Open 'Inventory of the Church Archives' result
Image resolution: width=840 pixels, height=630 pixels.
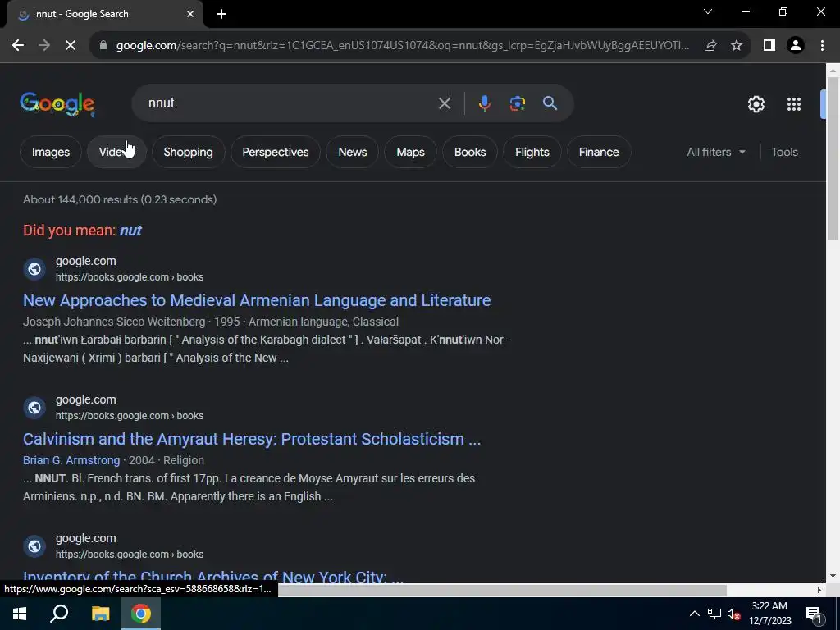213,577
